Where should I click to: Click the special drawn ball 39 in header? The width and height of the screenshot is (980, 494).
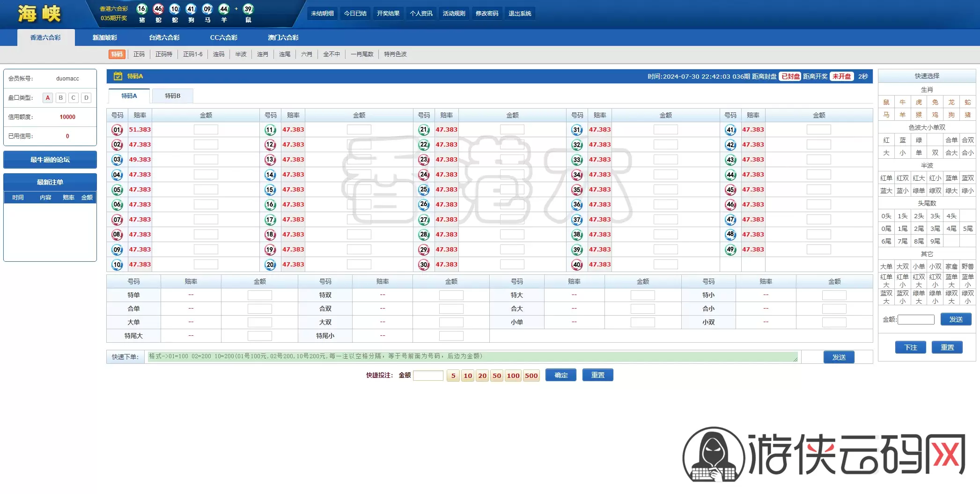click(248, 9)
